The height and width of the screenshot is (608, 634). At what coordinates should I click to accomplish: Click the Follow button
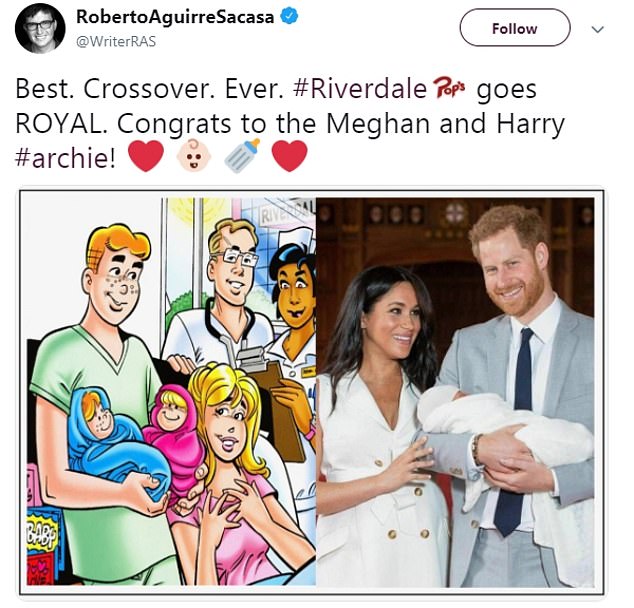click(514, 28)
